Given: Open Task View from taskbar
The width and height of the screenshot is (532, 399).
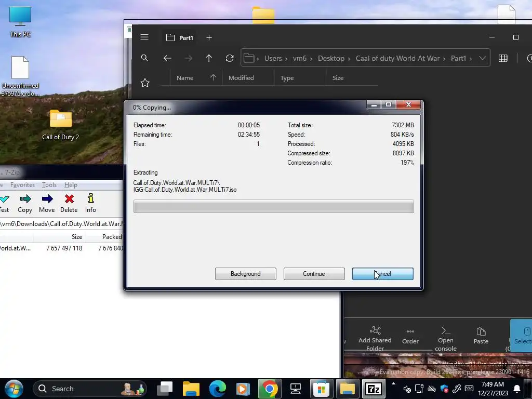Looking at the screenshot, I should pyautogui.click(x=165, y=389).
